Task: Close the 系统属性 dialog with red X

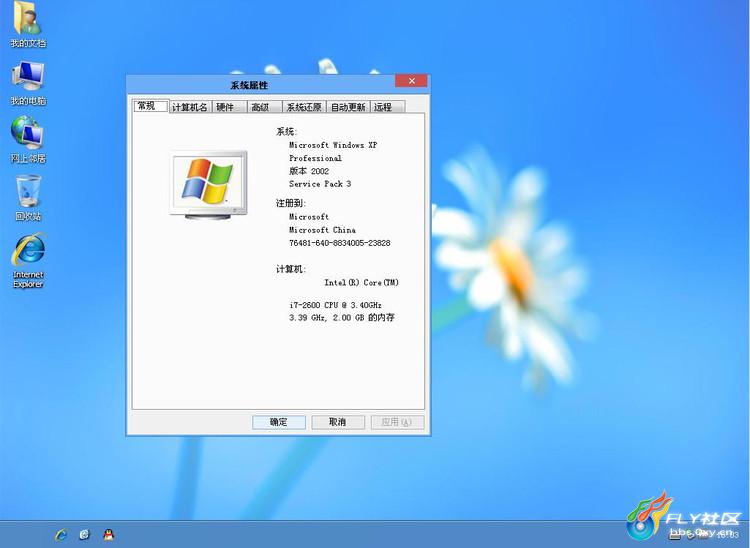Action: pyautogui.click(x=411, y=81)
